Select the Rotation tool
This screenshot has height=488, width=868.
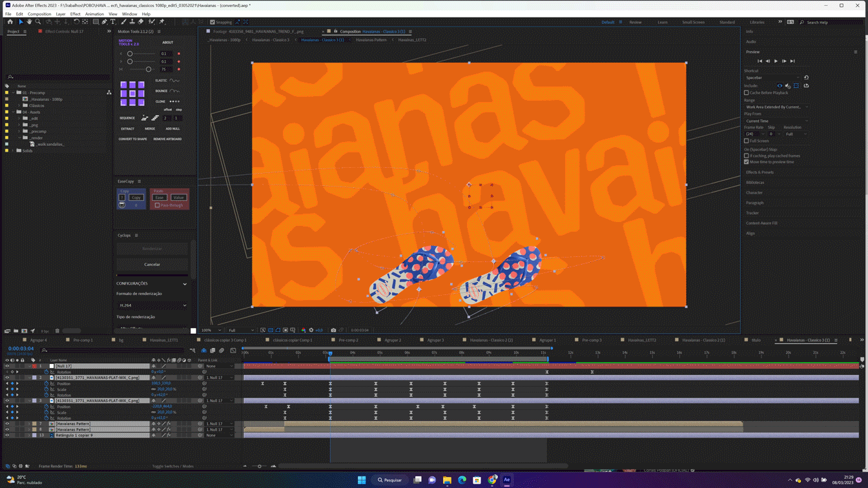click(76, 22)
